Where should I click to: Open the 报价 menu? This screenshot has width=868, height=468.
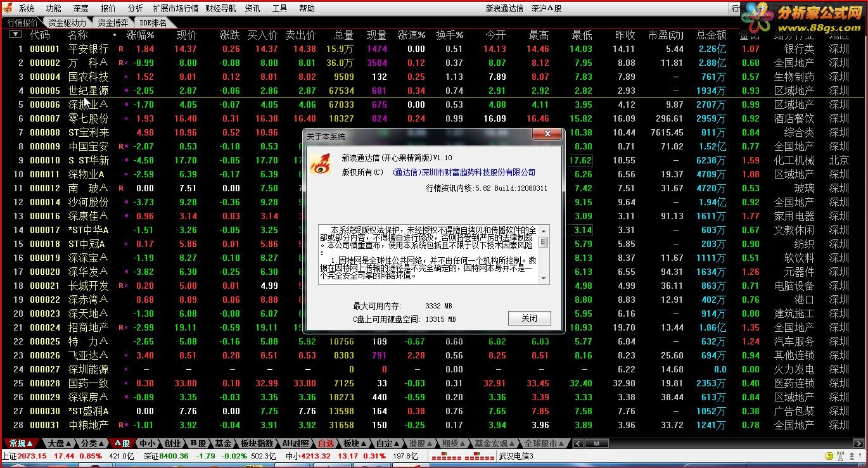tap(108, 9)
